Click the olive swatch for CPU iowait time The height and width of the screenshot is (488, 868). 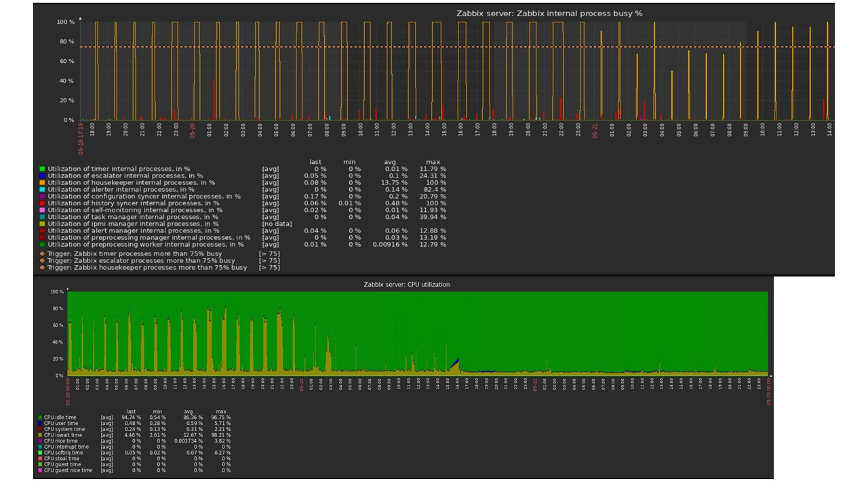tap(41, 435)
